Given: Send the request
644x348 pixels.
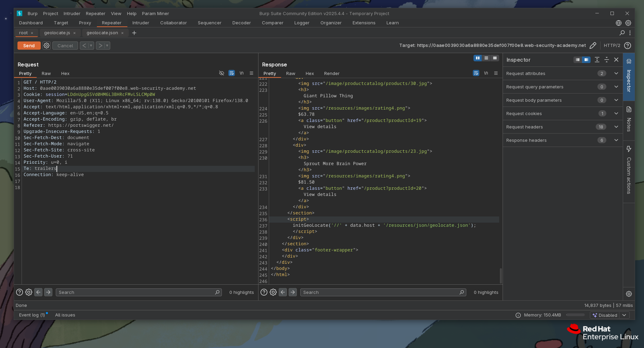Looking at the screenshot, I should point(29,46).
